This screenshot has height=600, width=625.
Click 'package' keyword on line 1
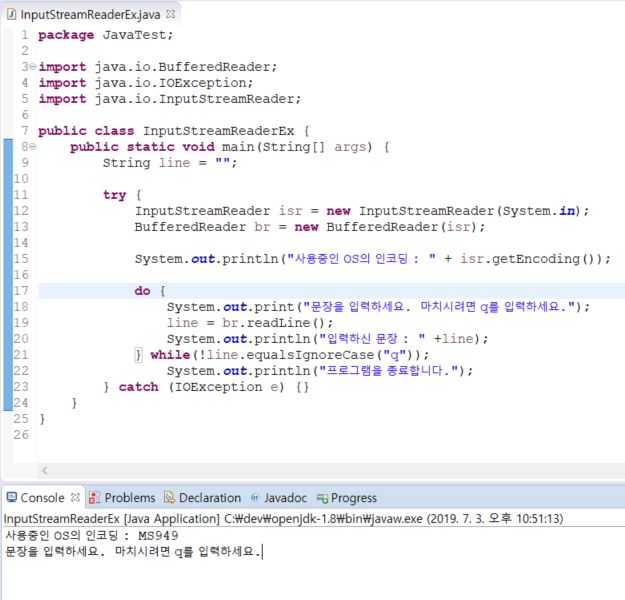click(x=66, y=35)
